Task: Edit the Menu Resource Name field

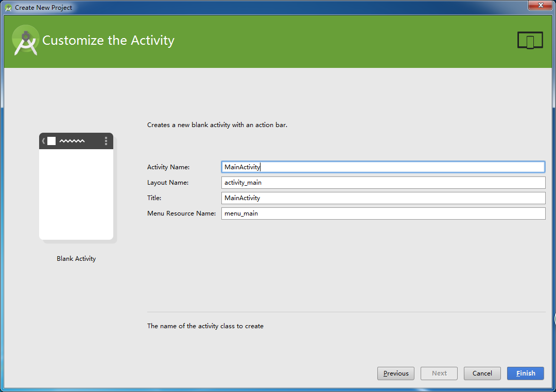Action: [x=383, y=213]
